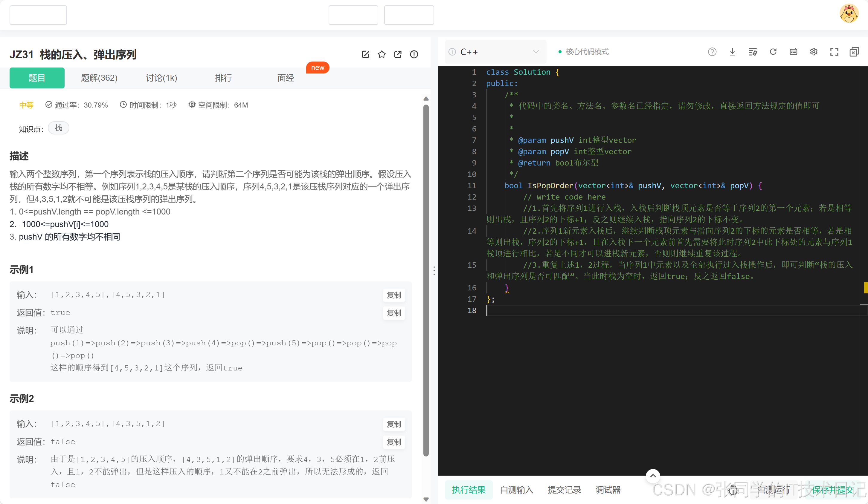Switch to the 题解(362) tab

pyautogui.click(x=99, y=78)
